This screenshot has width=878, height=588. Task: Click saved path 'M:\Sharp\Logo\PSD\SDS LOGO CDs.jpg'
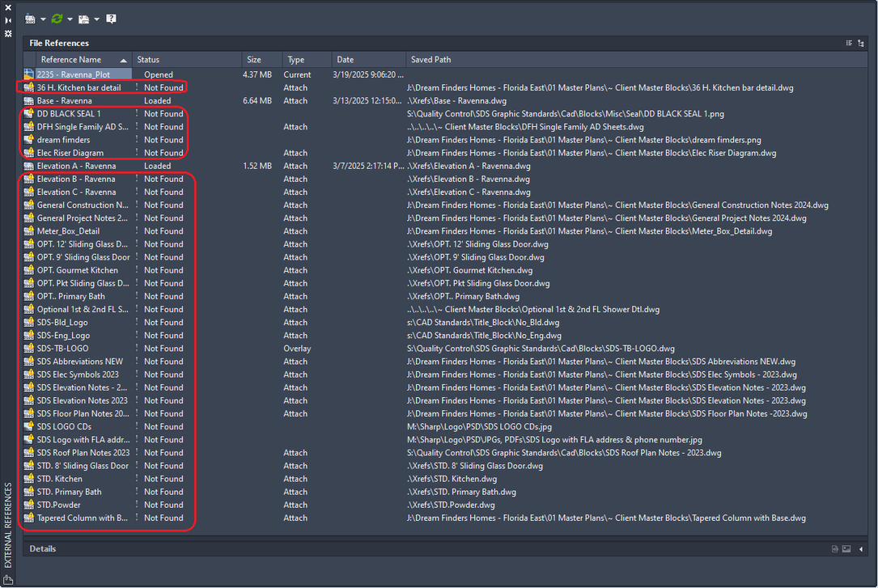click(479, 426)
